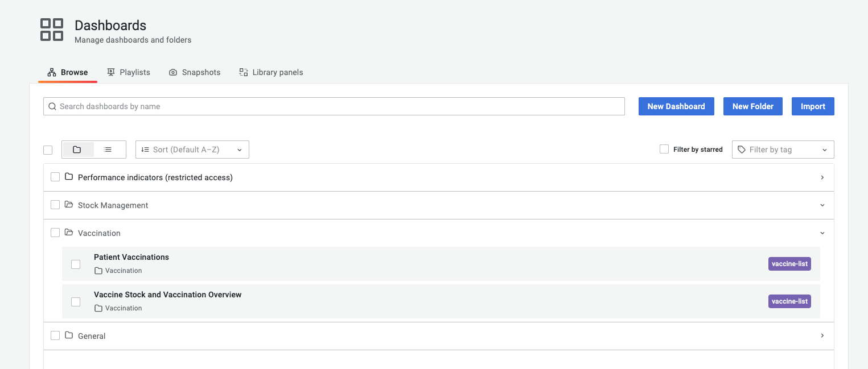Check the Stock Management folder checkbox
Image resolution: width=868 pixels, height=369 pixels.
[55, 204]
